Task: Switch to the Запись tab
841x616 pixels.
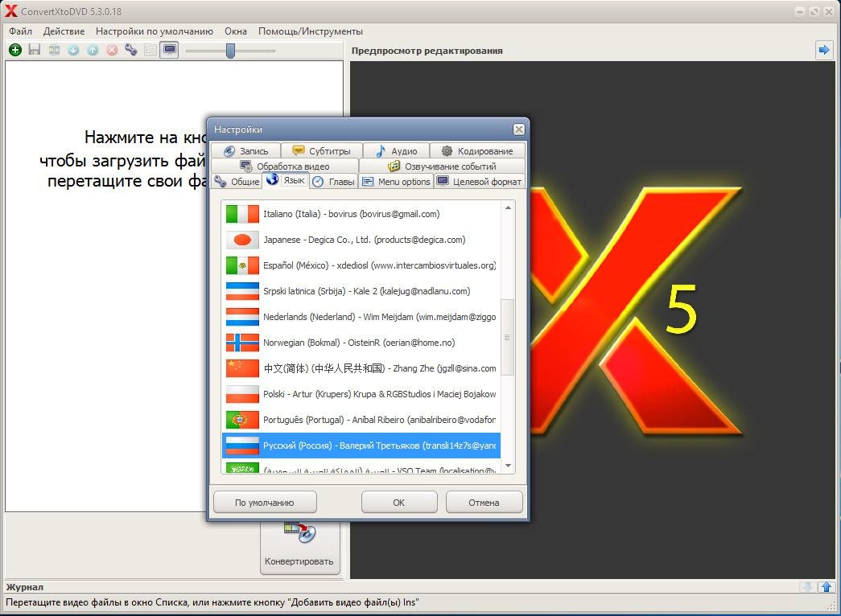Action: [x=245, y=150]
